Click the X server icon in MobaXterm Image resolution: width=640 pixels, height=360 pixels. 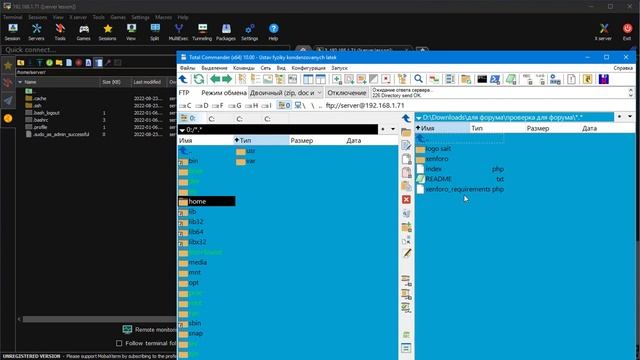pyautogui.click(x=603, y=32)
